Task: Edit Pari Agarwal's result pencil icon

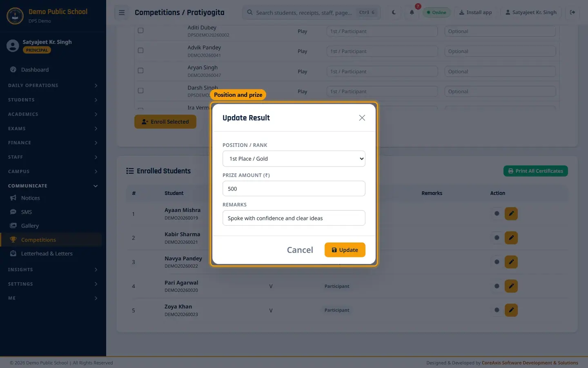Action: (x=511, y=286)
